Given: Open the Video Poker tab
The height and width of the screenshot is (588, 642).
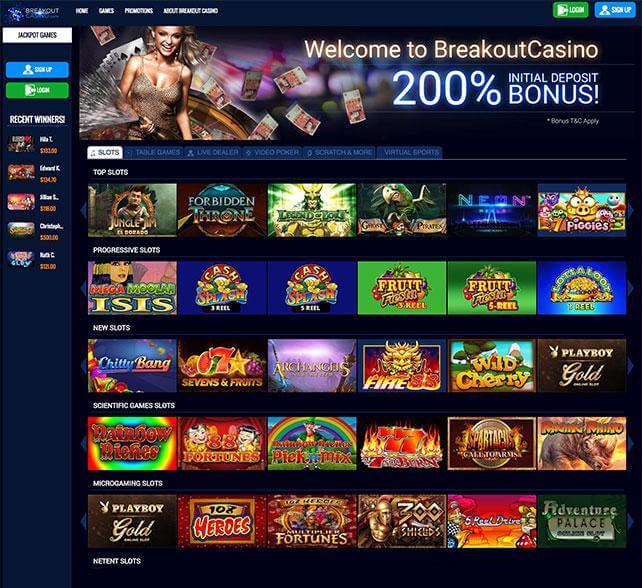Looking at the screenshot, I should pyautogui.click(x=272, y=152).
